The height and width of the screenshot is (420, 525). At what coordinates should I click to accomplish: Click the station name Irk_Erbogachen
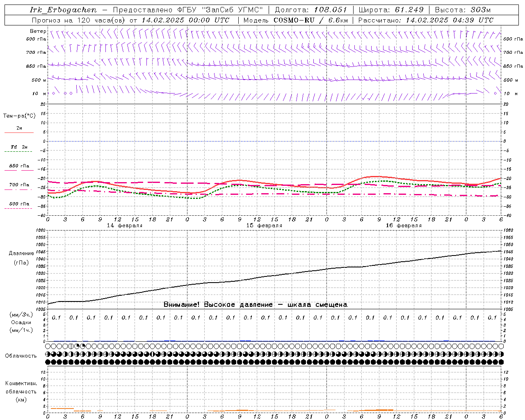click(63, 10)
